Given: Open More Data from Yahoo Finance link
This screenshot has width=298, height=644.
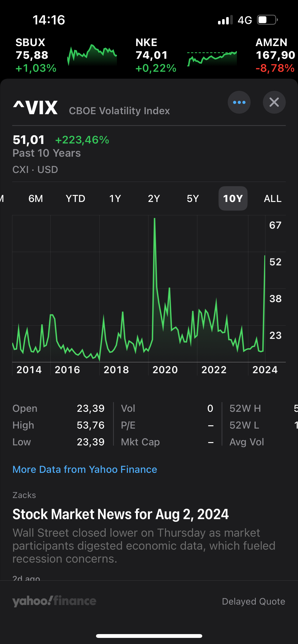Looking at the screenshot, I should tap(85, 469).
